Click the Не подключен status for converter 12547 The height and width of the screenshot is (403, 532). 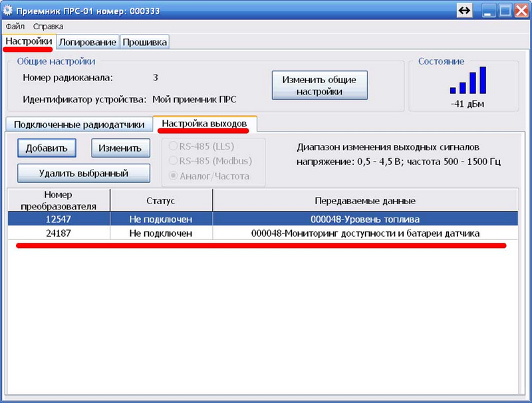(161, 219)
